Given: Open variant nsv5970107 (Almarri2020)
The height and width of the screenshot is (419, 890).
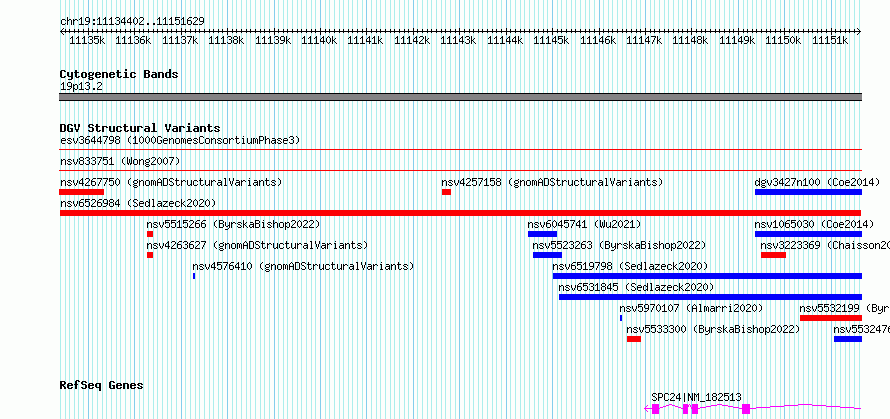Looking at the screenshot, I should (691, 308).
